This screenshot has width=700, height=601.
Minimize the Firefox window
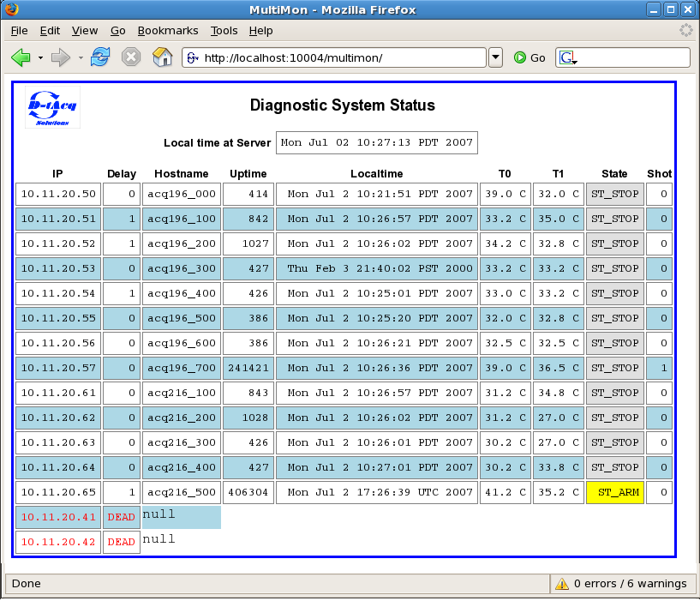pyautogui.click(x=654, y=9)
